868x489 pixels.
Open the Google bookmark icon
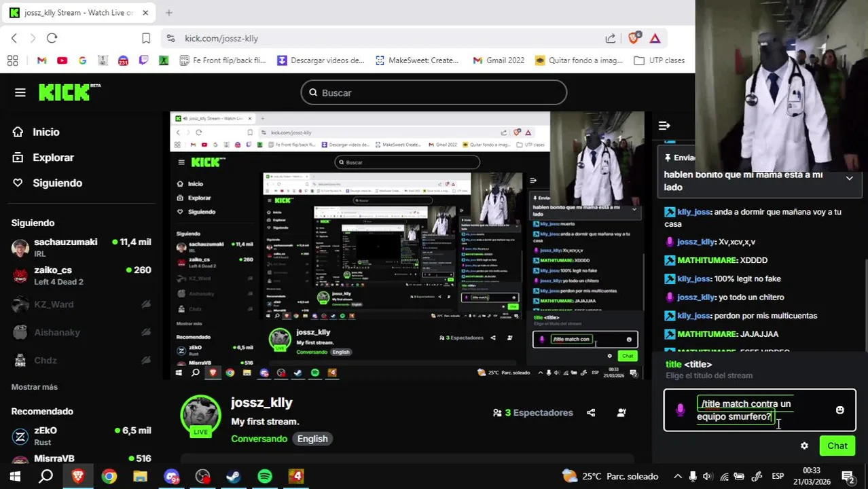pos(82,60)
